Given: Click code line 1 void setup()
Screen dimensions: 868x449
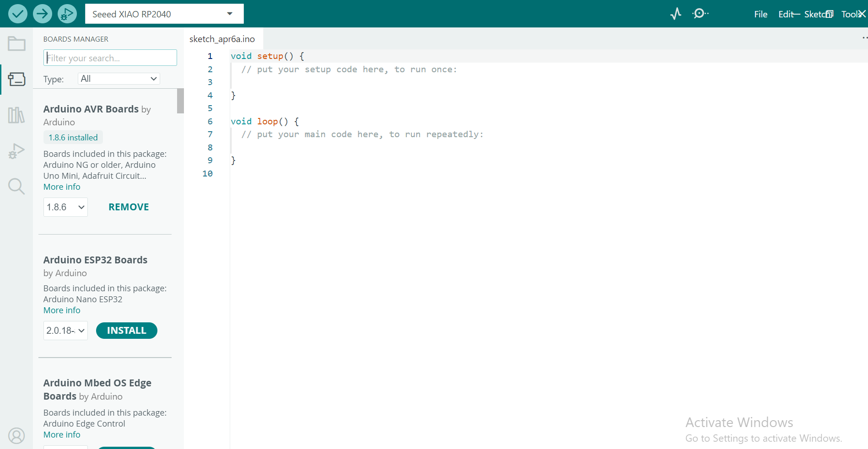Looking at the screenshot, I should click(267, 56).
